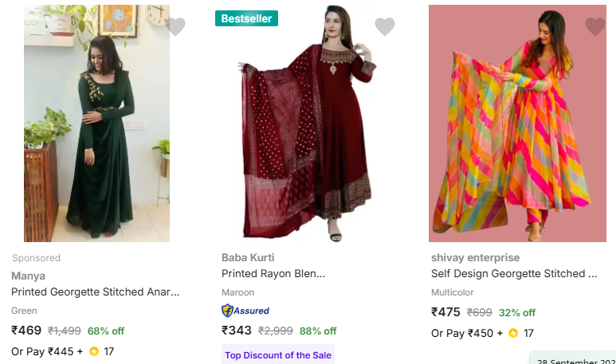
Task: Click the shivay enterprise seller name
Action: point(475,257)
